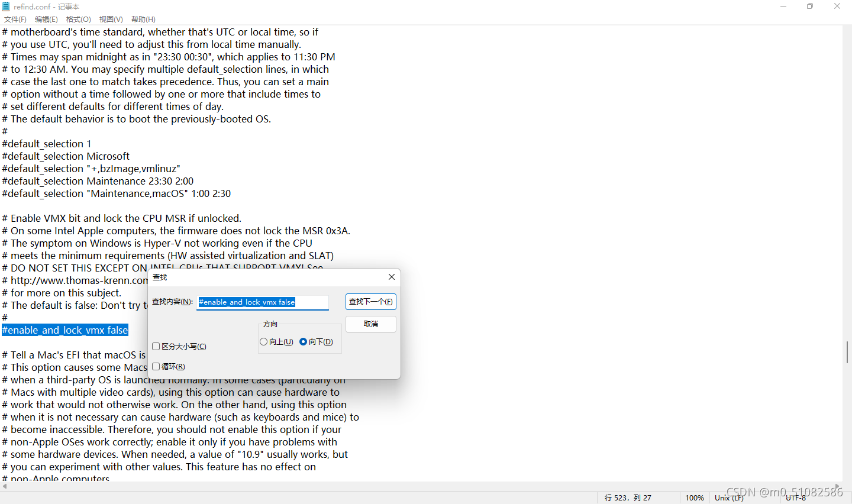The height and width of the screenshot is (504, 852).
Task: Click the line "# motherboard's time standard"
Action: tap(160, 32)
